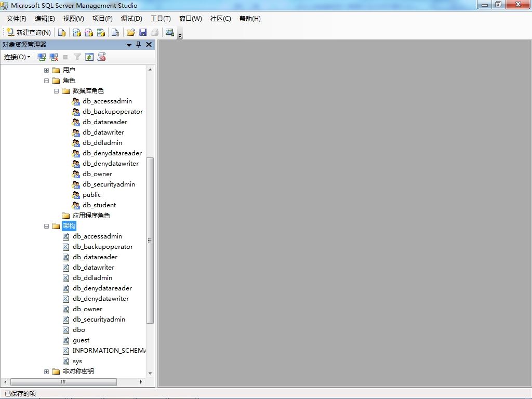Viewport: 532px width, 399px height.
Task: Select the guest schema
Action: coord(81,340)
